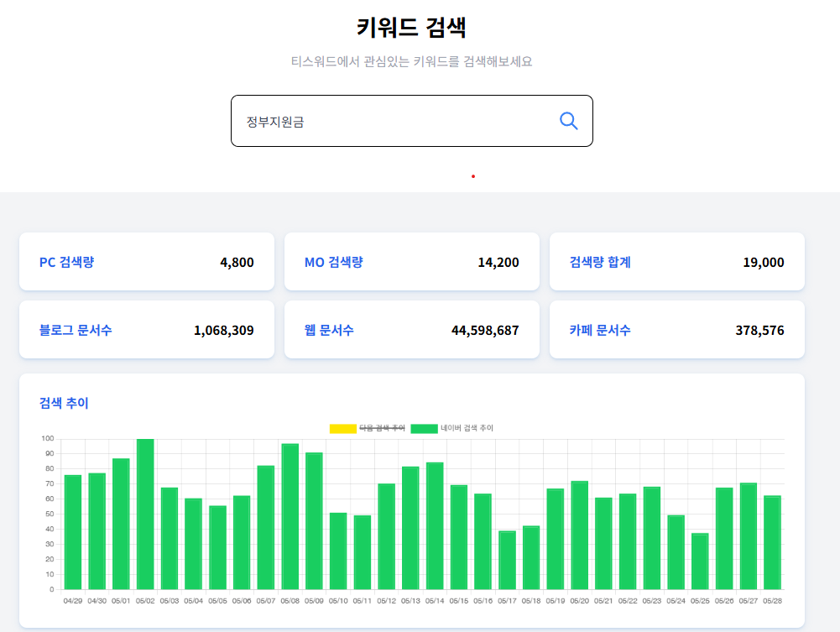The image size is (840, 632).
Task: Click the web document count 44,598,687
Action: [485, 331]
